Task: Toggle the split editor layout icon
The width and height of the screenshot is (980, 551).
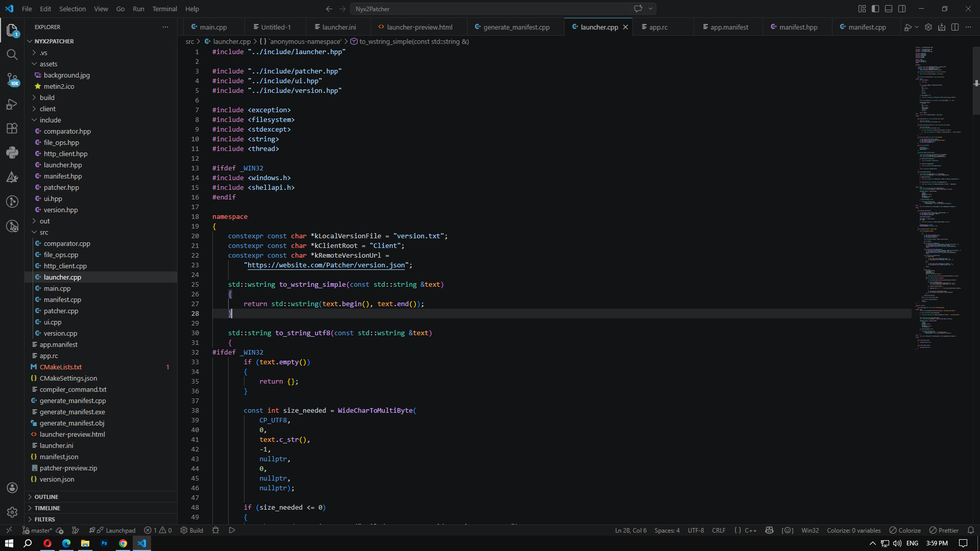Action: (x=954, y=27)
